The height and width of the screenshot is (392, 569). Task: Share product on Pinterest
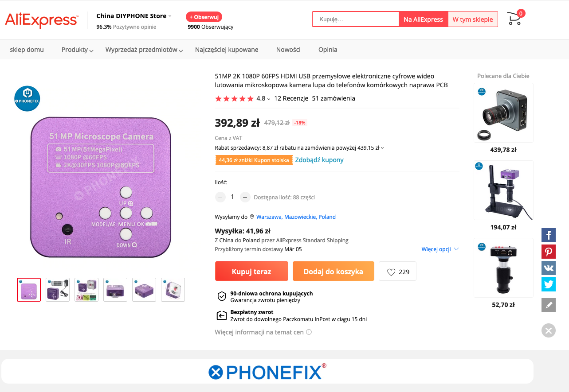coord(549,252)
